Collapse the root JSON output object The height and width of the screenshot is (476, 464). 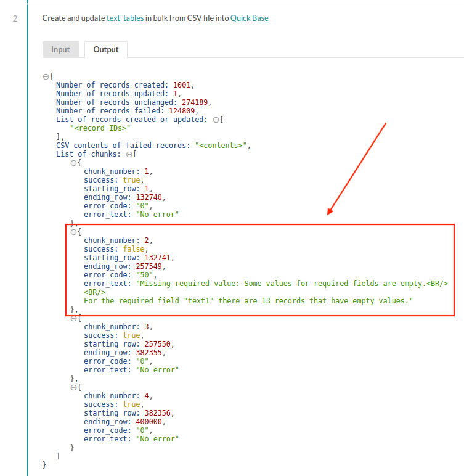click(45, 76)
